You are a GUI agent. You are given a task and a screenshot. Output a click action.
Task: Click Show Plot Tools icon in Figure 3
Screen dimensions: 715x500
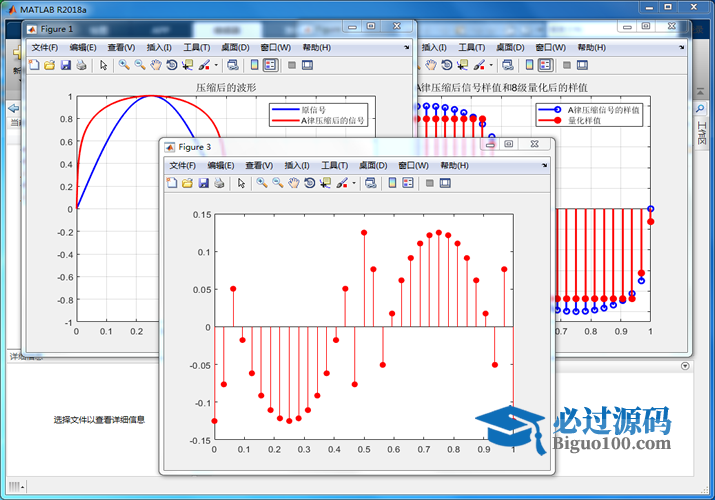tap(445, 183)
